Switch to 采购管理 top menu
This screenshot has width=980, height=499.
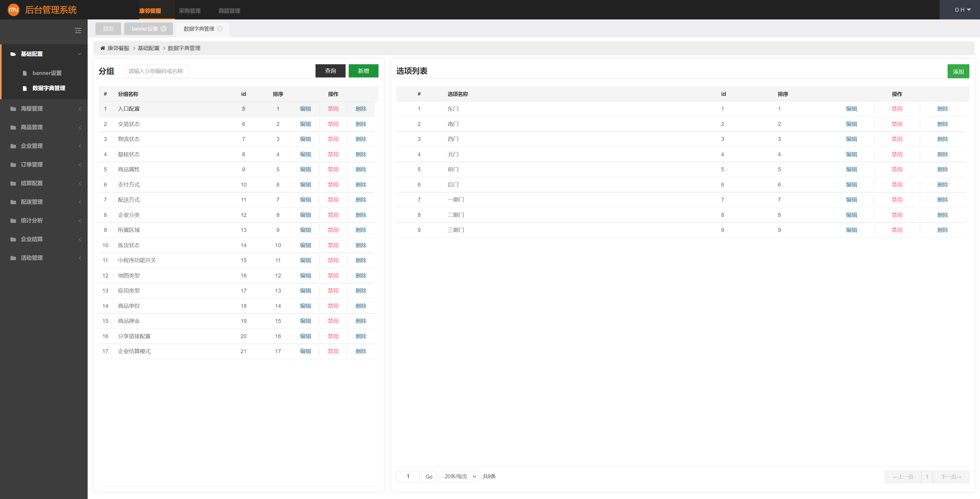pos(190,11)
